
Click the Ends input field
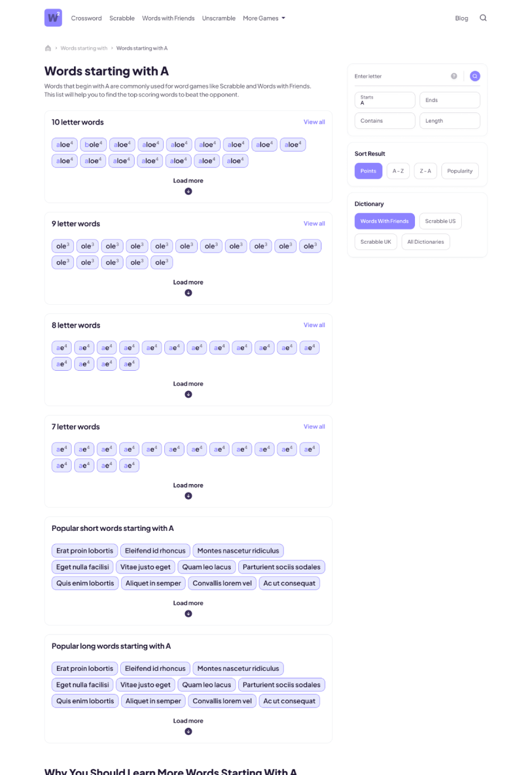tap(450, 100)
